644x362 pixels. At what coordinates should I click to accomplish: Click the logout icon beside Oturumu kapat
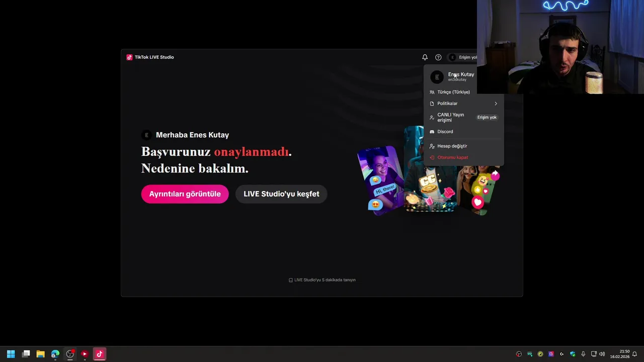pos(432,157)
